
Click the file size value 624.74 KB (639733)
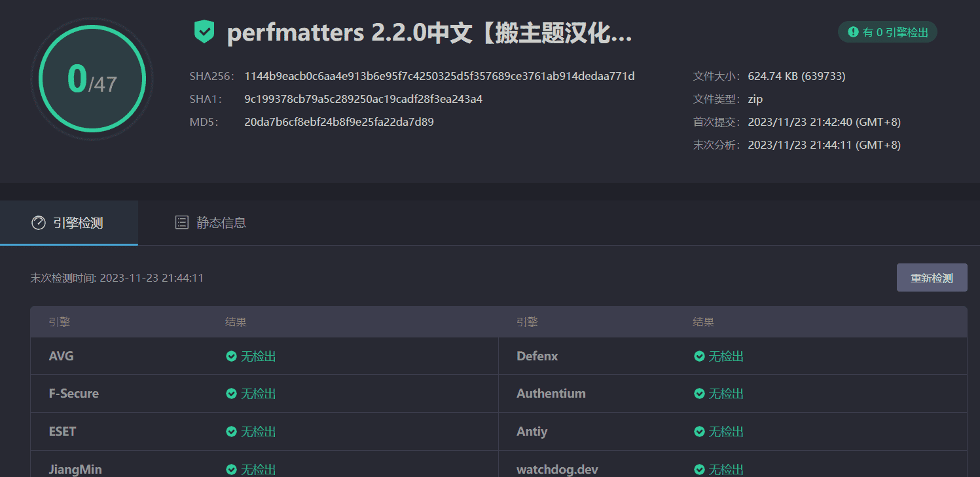coord(797,76)
